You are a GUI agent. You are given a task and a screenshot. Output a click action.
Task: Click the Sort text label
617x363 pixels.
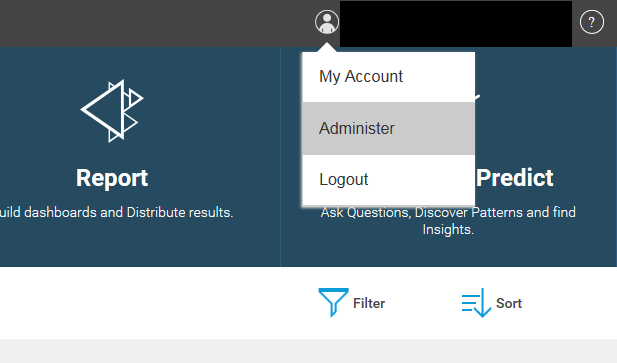point(509,303)
